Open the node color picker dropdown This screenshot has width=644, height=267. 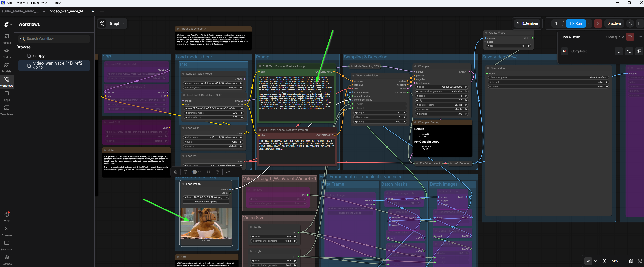point(197,172)
